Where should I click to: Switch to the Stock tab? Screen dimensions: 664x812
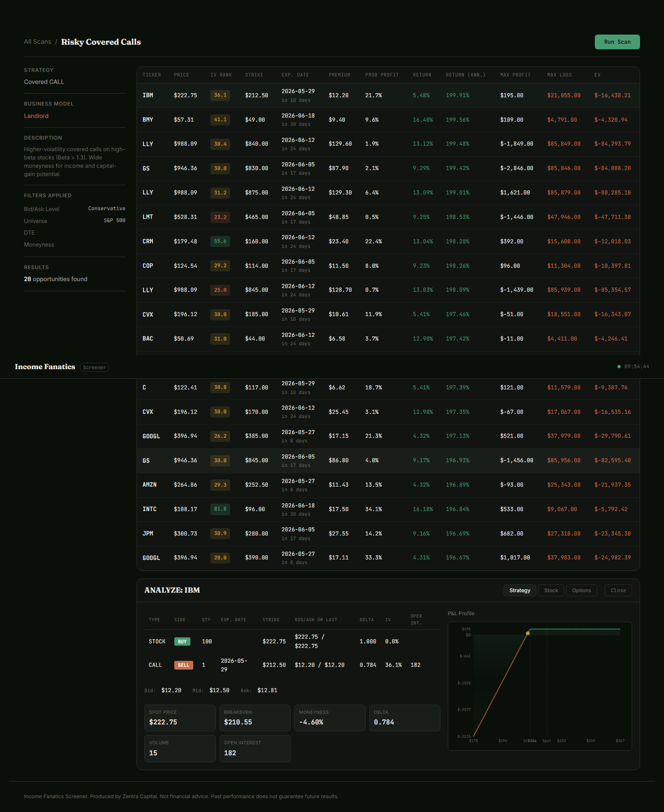pos(551,590)
